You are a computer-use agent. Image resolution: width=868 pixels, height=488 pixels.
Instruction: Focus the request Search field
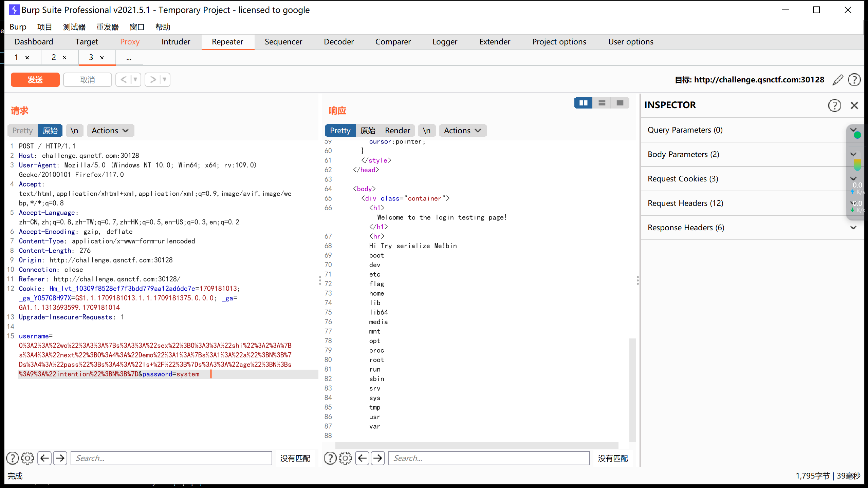point(171,458)
